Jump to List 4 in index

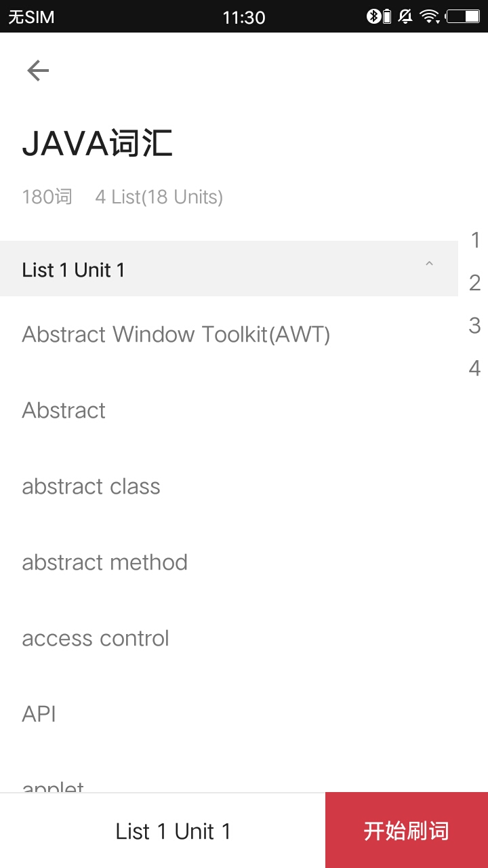tap(475, 368)
